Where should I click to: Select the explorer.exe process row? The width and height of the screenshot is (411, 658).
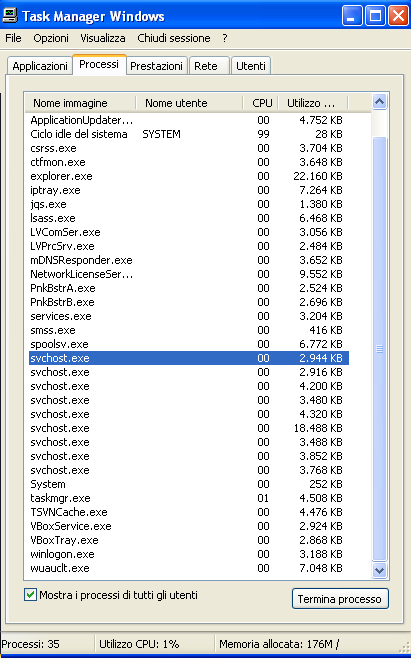click(189, 176)
